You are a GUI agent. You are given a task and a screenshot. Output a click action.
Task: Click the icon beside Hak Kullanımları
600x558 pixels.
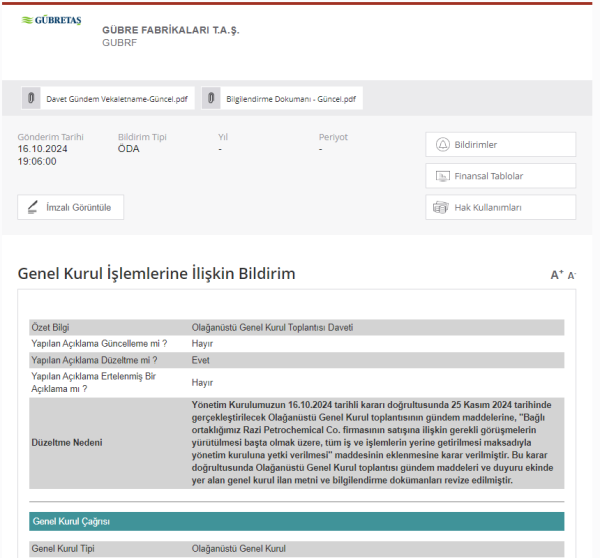[x=441, y=208]
